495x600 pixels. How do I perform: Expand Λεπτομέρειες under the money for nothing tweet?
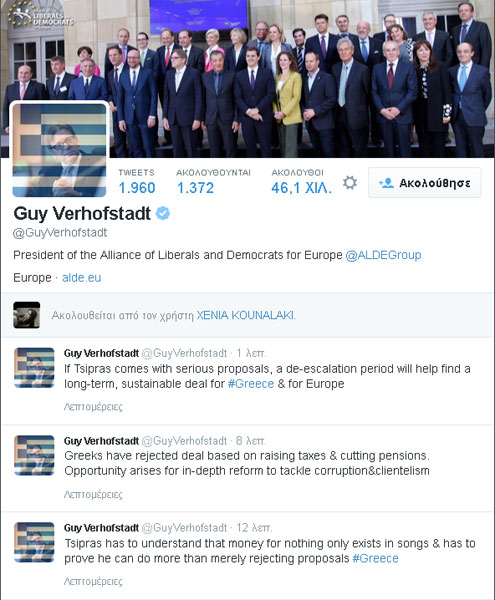[93, 582]
